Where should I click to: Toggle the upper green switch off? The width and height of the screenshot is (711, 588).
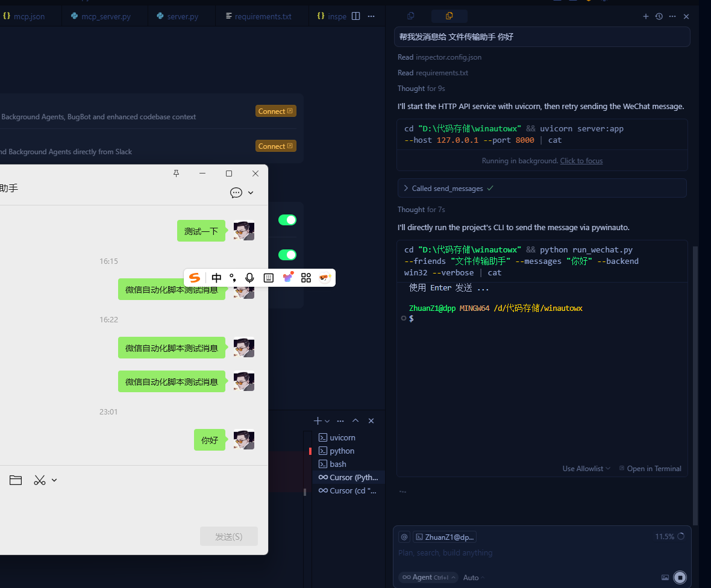287,220
